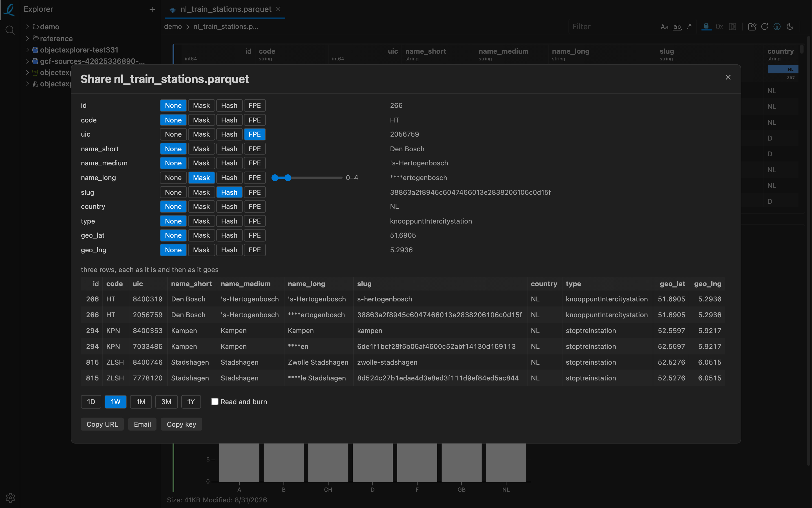Click the bucket icon beside objectexplorer-test331
The image size is (812, 508).
35,50
